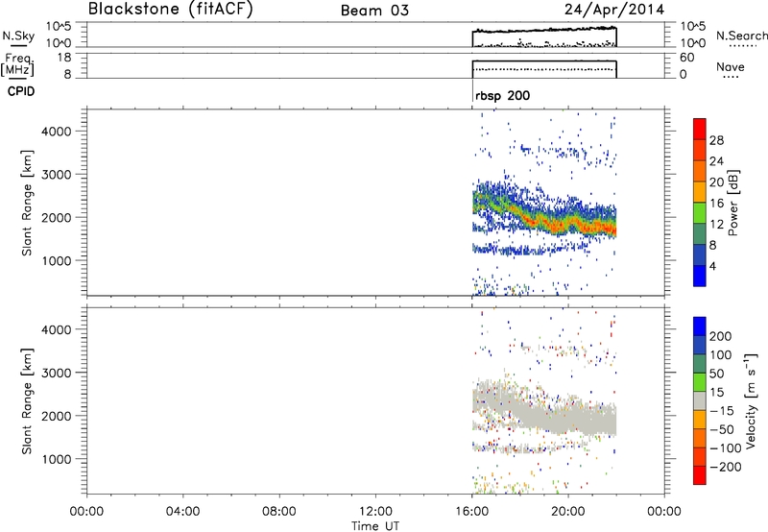The height and width of the screenshot is (532, 768).
Task: Click the '18' frequency axis tick
Action: point(64,58)
